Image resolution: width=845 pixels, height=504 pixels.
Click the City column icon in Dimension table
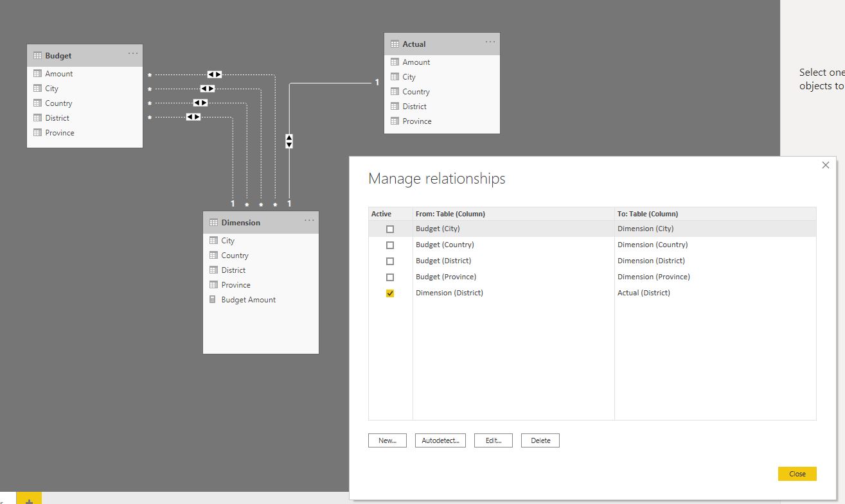coord(213,241)
